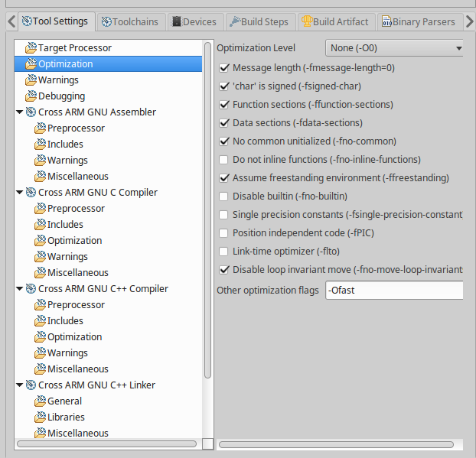Click the Debugging settings icon
476x458 pixels.
31,96
